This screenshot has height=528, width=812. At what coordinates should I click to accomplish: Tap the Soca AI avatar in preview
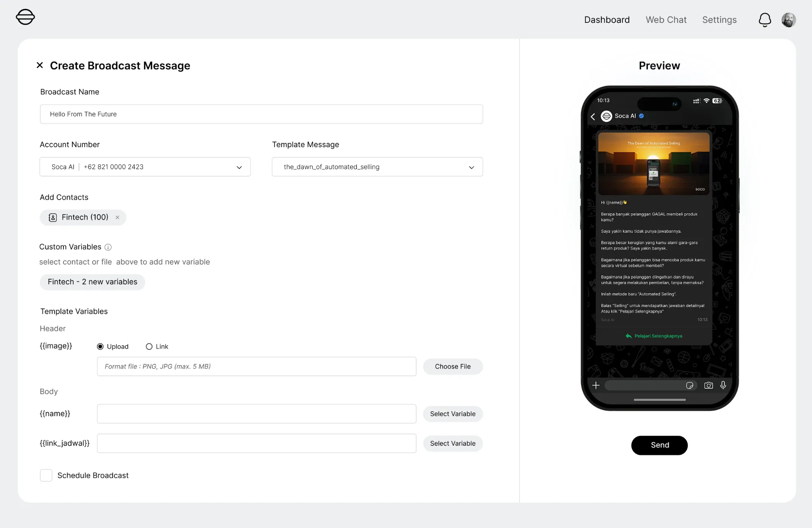pyautogui.click(x=606, y=116)
